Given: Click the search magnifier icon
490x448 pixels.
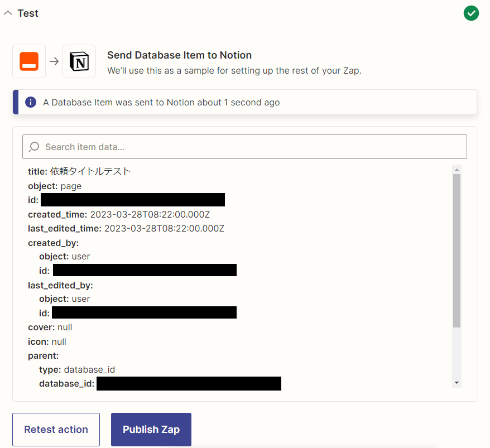Looking at the screenshot, I should pos(33,147).
